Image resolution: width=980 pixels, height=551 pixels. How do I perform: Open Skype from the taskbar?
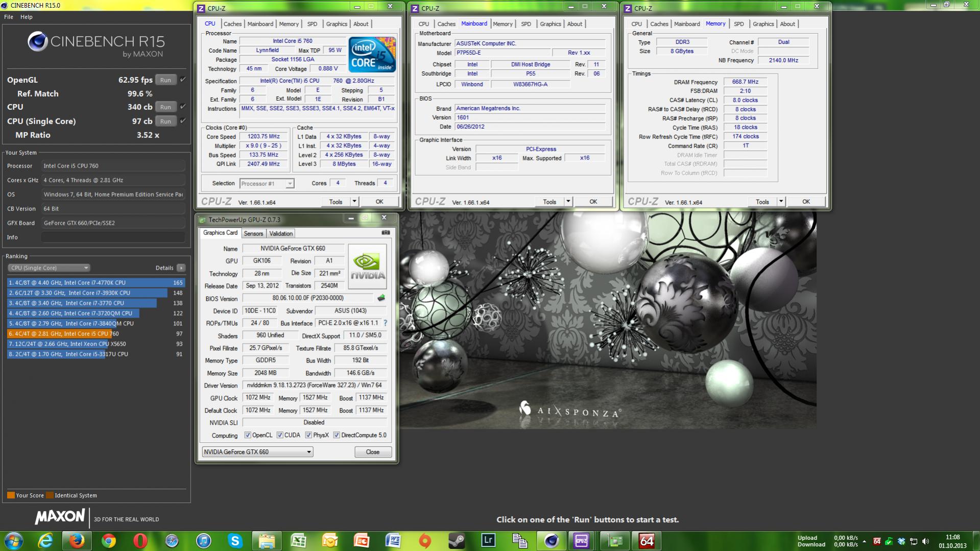tap(235, 541)
